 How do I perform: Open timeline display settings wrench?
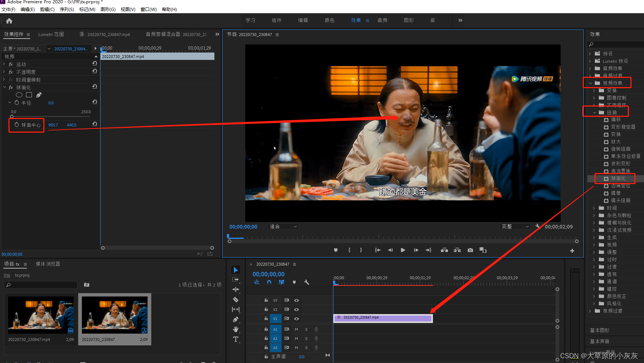pos(307,282)
